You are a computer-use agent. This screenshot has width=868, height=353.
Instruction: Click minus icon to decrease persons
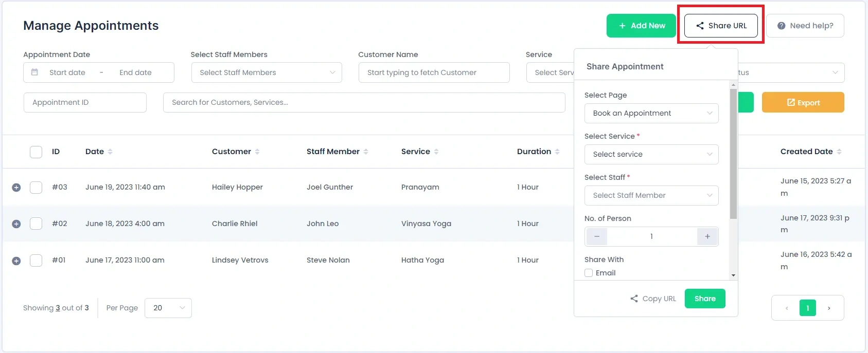click(597, 236)
